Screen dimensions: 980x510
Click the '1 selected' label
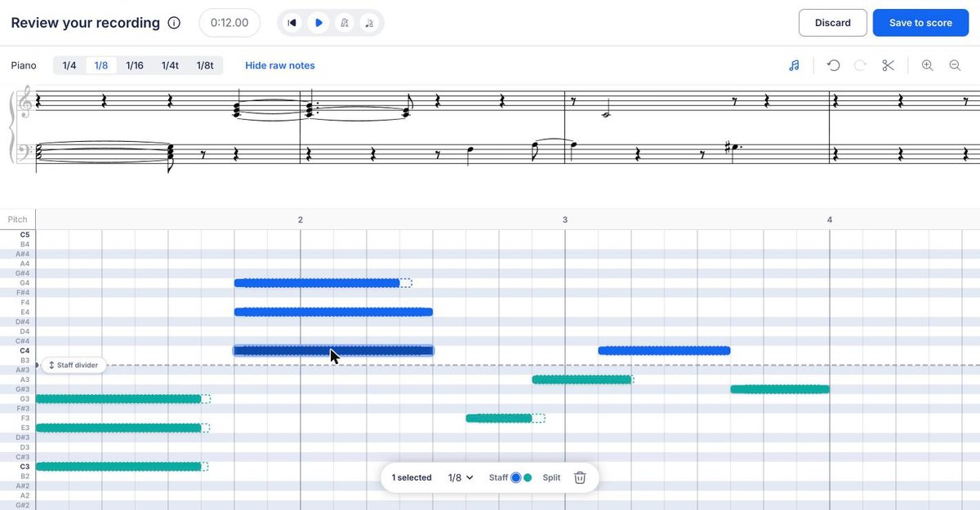click(412, 477)
